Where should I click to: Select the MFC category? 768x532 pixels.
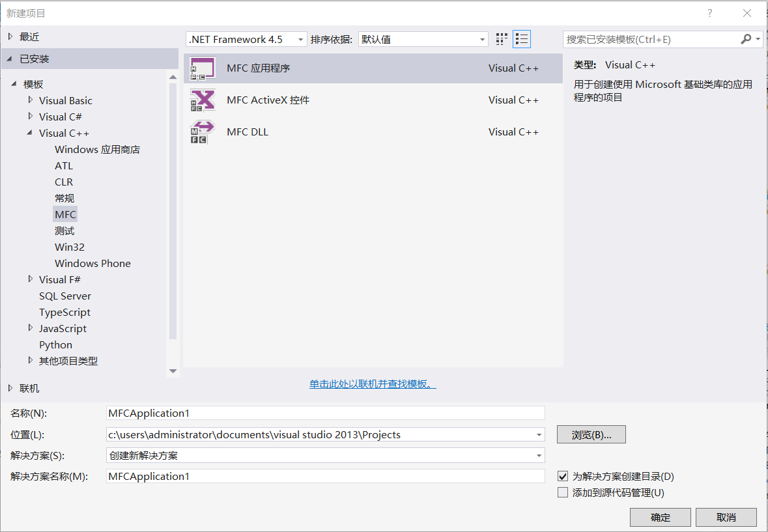[65, 214]
